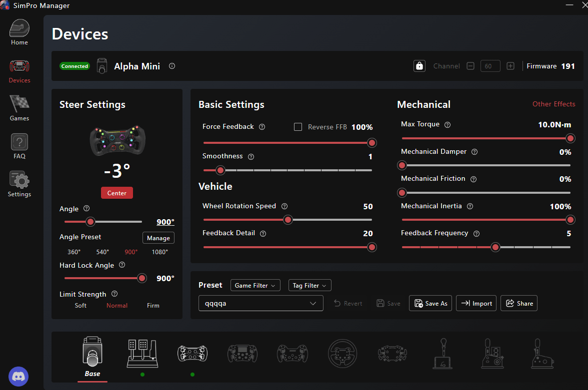This screenshot has width=588, height=390.
Task: Select the round steering wheel device icon
Action: pyautogui.click(x=342, y=354)
